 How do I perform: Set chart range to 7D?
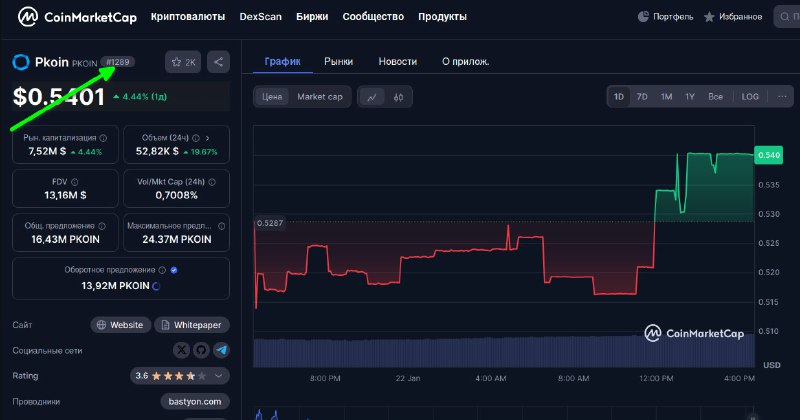coord(642,97)
